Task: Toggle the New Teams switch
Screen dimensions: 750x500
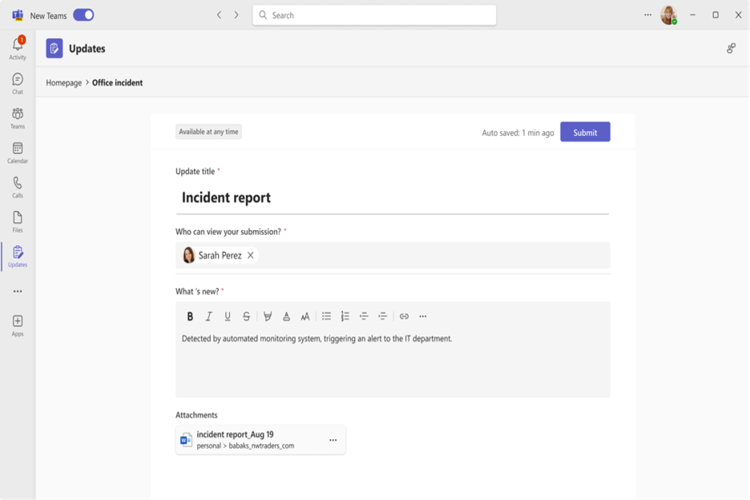Action: click(x=84, y=15)
